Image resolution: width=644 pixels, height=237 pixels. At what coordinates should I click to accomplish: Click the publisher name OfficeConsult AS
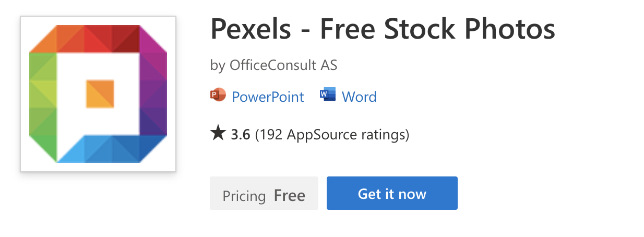click(283, 66)
